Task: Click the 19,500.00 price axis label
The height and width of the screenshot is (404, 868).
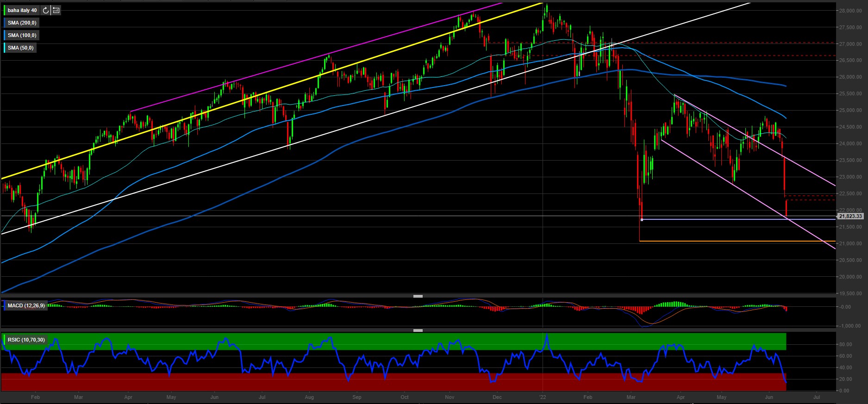Action: click(x=851, y=293)
